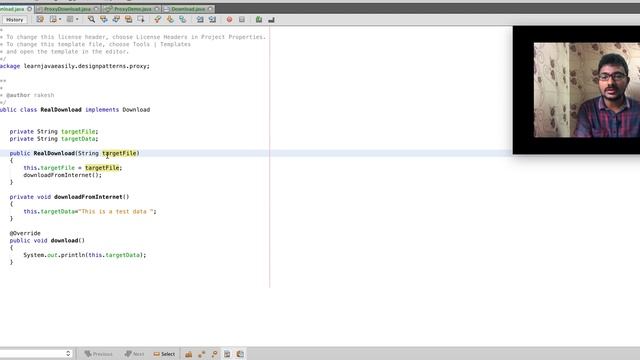The image size is (640, 360).
Task: Click the navigate forward icon in editor toolbar
Action: point(70,20)
